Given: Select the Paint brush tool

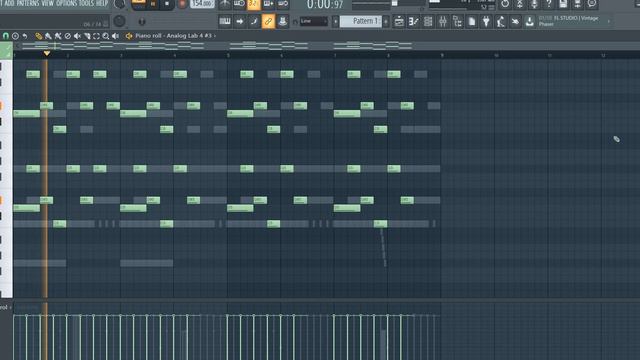Looking at the screenshot, I should (48, 36).
